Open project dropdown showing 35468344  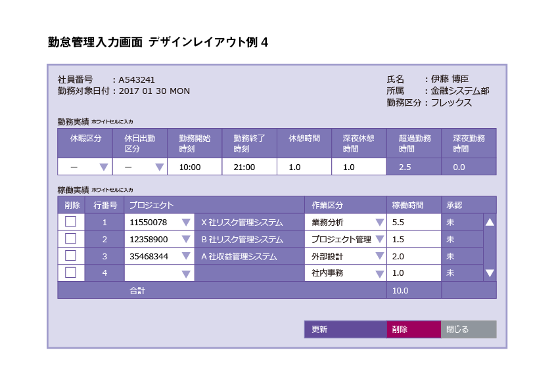tap(186, 256)
